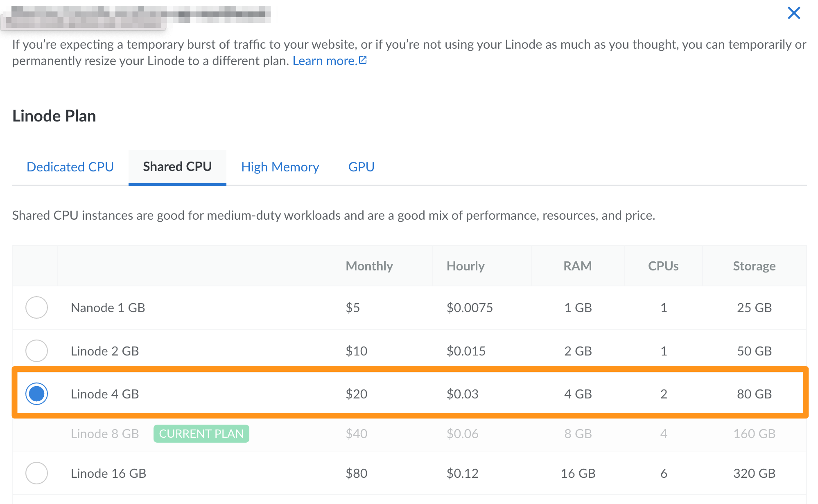Close the resize dialog with X icon
The width and height of the screenshot is (818, 504).
(x=793, y=13)
